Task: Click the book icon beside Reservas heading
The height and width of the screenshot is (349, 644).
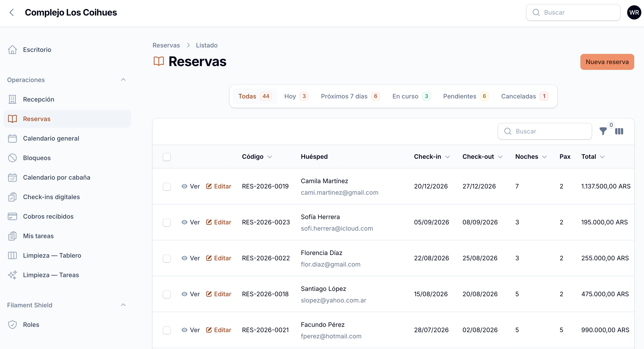Action: (x=159, y=61)
